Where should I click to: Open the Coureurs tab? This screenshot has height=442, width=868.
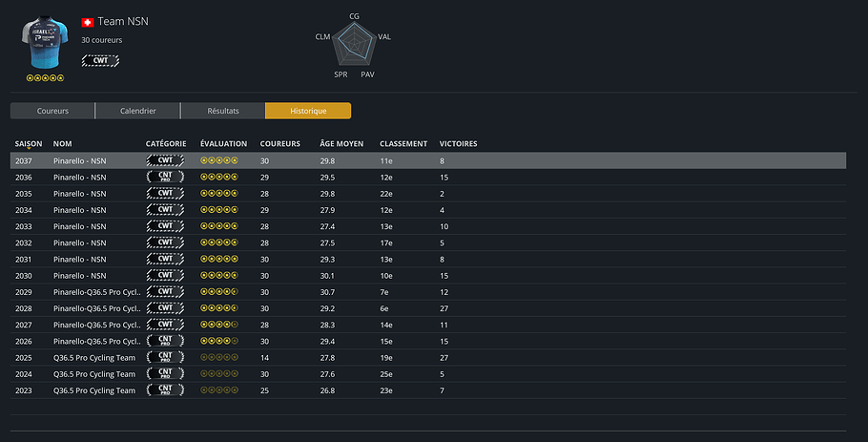tap(52, 111)
